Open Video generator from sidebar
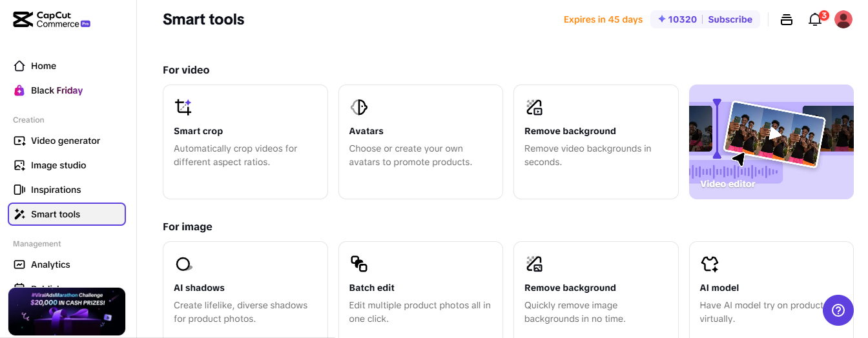Image resolution: width=868 pixels, height=338 pixels. [65, 141]
